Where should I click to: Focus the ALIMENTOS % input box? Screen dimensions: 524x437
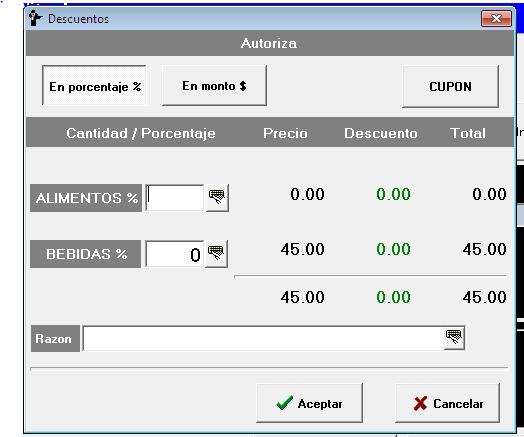coord(174,197)
